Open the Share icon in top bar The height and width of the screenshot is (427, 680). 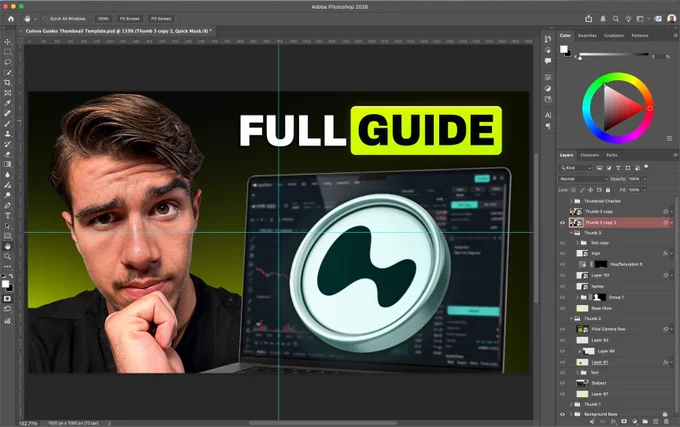click(588, 19)
